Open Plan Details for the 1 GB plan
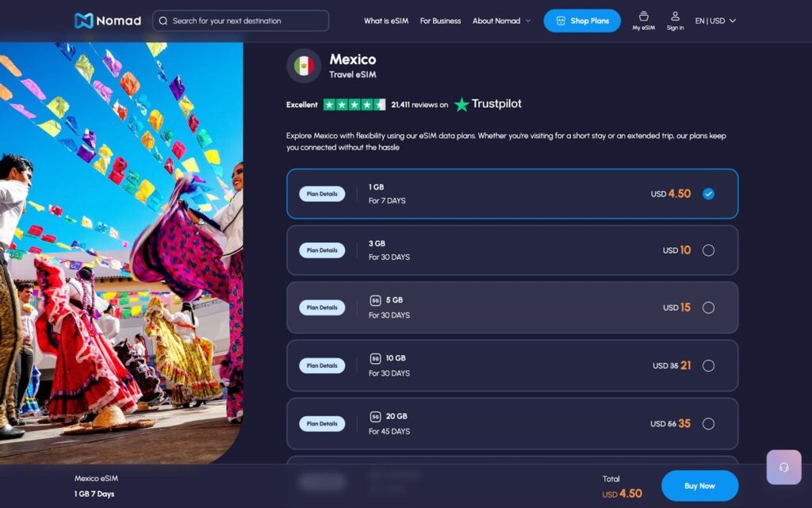 pyautogui.click(x=322, y=193)
